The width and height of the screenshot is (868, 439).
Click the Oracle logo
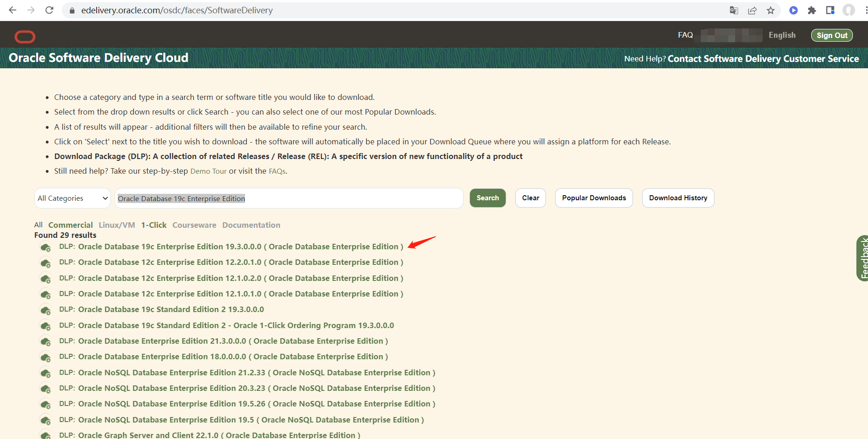click(25, 37)
